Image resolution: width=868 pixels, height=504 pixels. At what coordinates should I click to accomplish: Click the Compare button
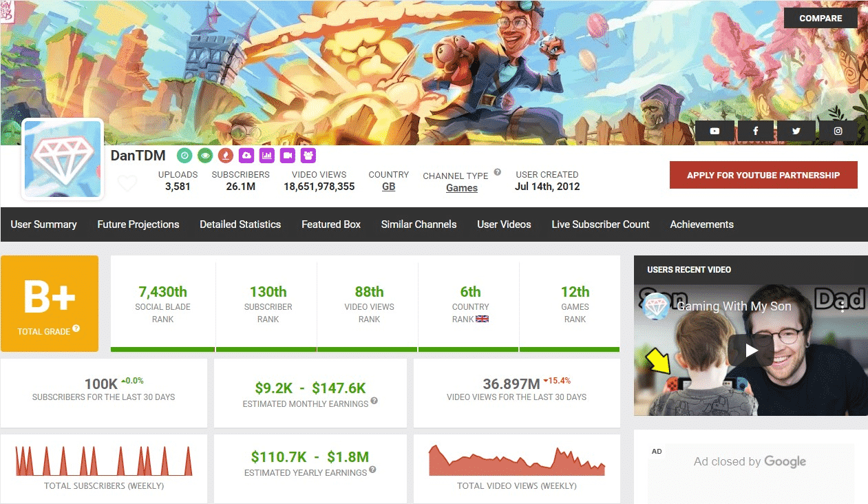(x=821, y=18)
